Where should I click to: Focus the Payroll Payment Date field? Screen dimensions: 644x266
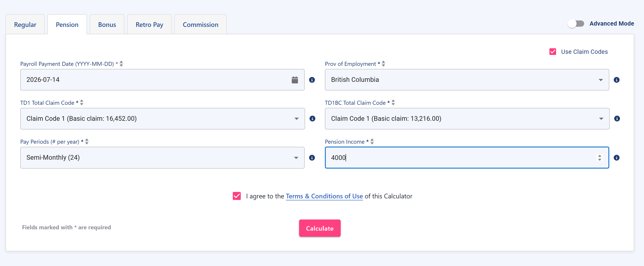pos(162,80)
